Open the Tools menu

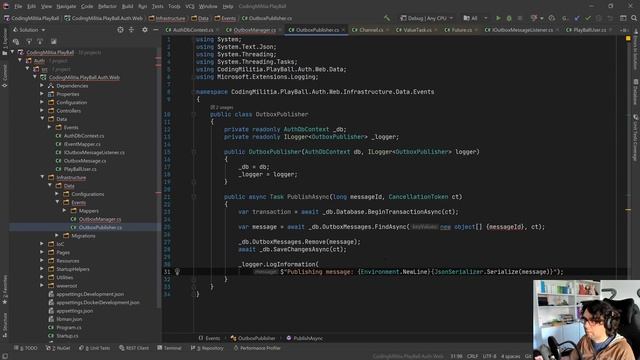(x=174, y=6)
